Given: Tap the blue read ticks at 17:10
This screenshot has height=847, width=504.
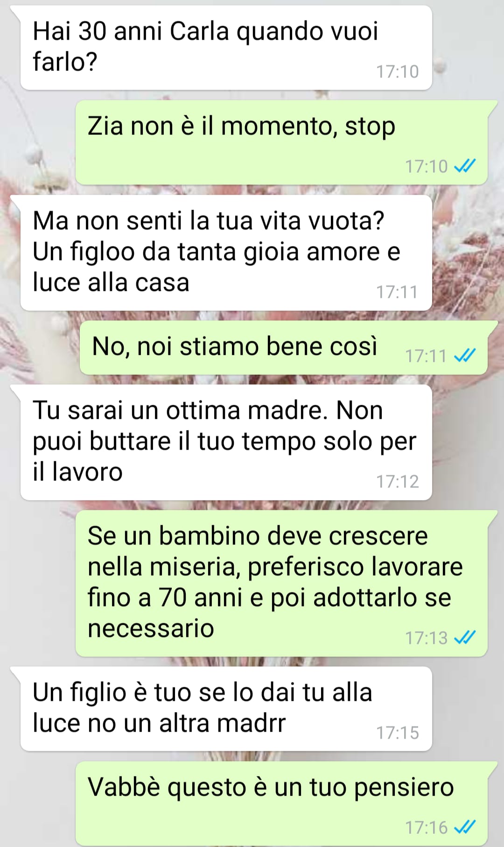Looking at the screenshot, I should [x=465, y=166].
